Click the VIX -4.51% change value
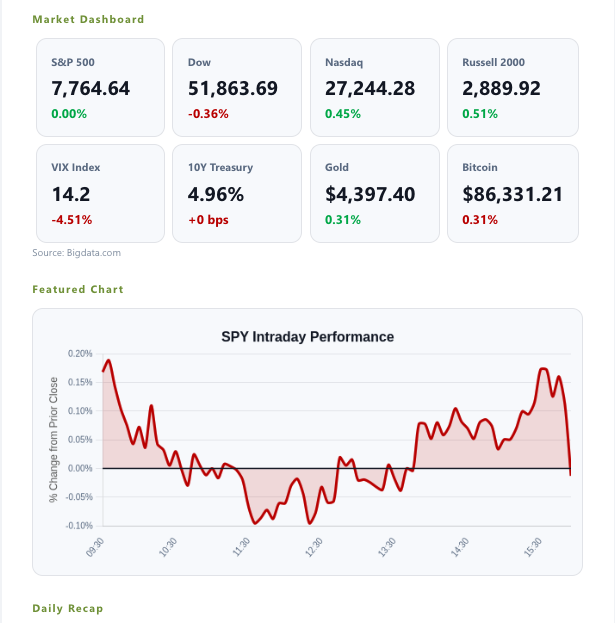 72,220
